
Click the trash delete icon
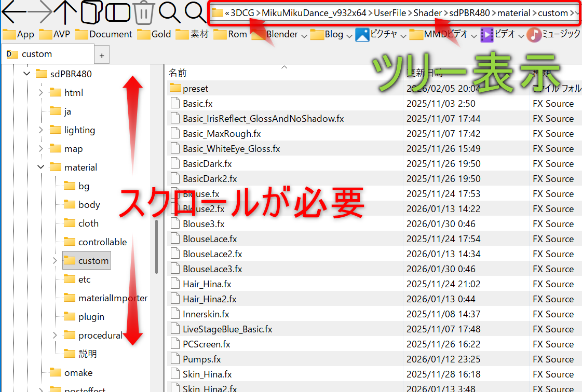click(144, 12)
